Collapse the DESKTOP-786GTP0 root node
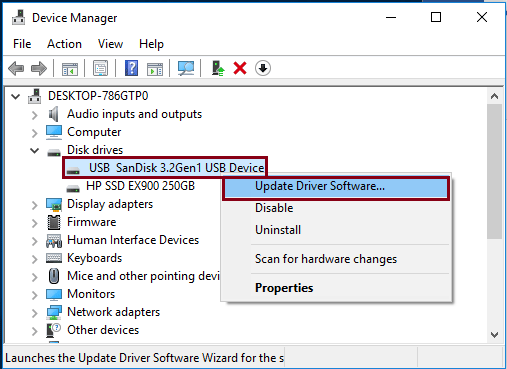Image resolution: width=507 pixels, height=369 pixels. (x=15, y=97)
